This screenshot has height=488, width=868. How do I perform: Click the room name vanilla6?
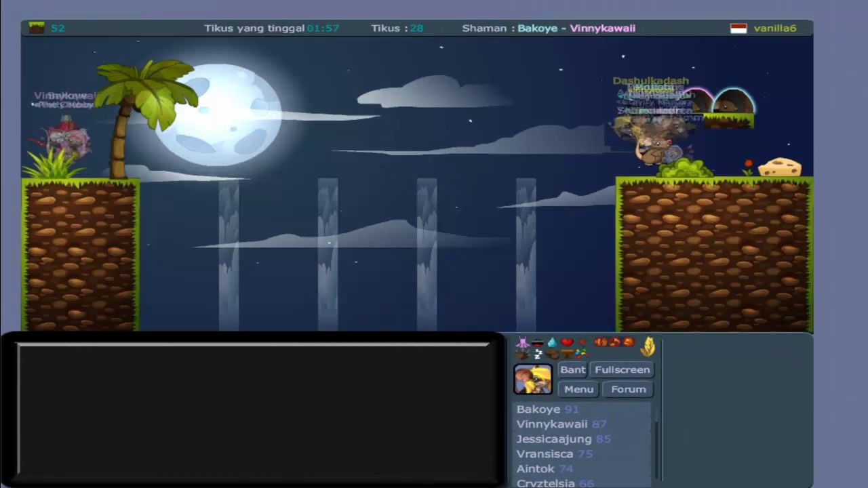point(775,28)
